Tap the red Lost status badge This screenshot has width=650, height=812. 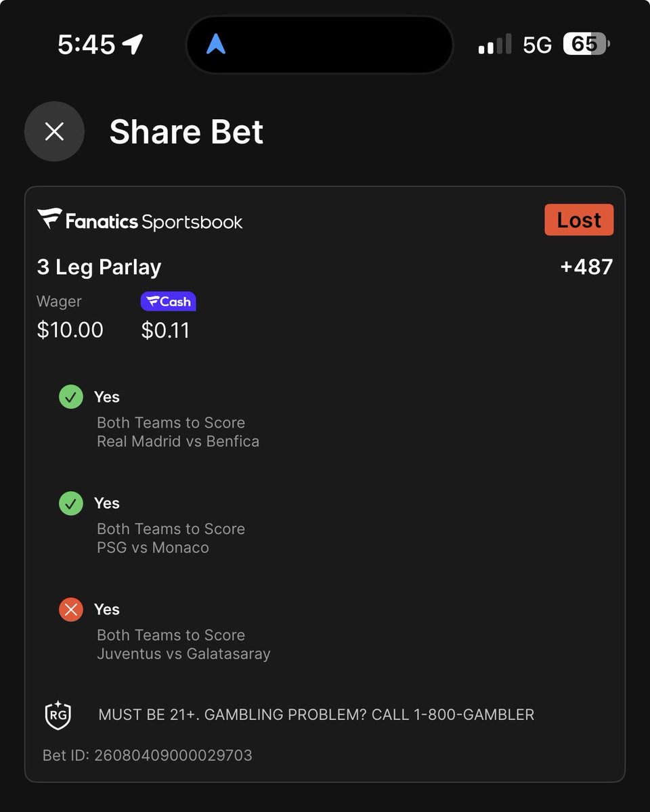(579, 220)
